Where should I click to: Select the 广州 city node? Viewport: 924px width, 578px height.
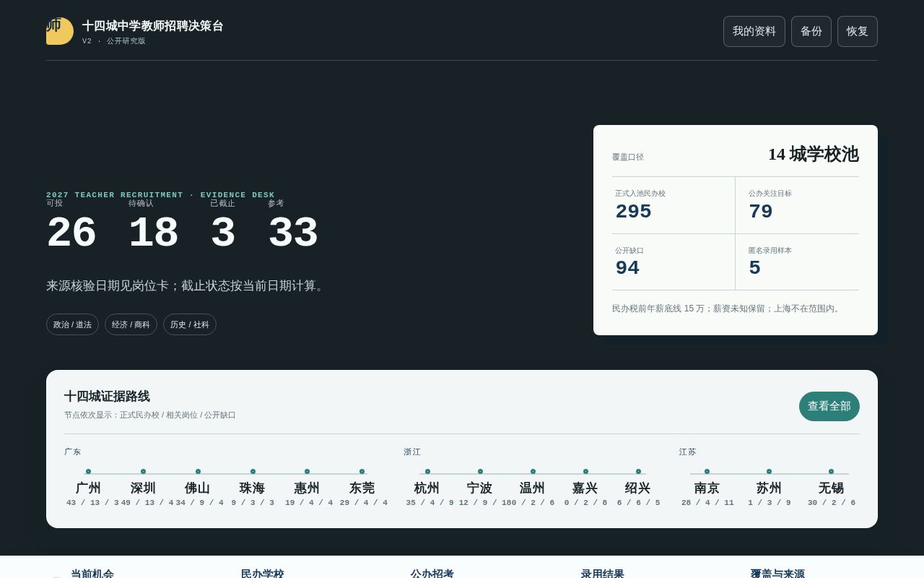(88, 488)
